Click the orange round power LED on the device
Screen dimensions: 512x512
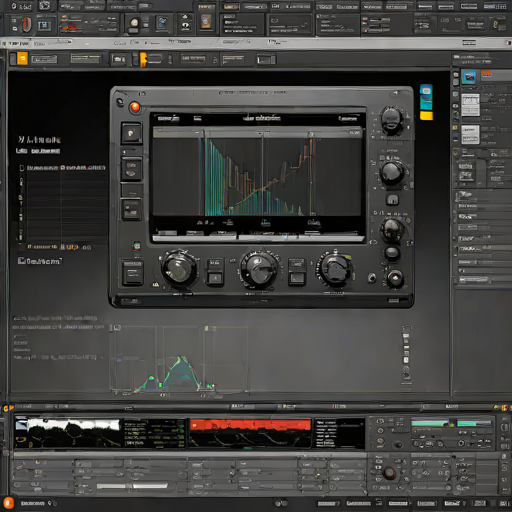tap(135, 107)
